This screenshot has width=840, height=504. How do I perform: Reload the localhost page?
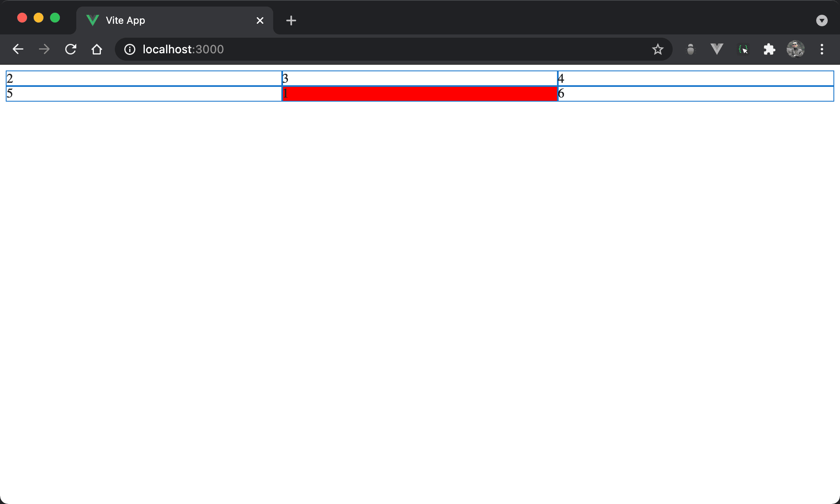(x=71, y=49)
